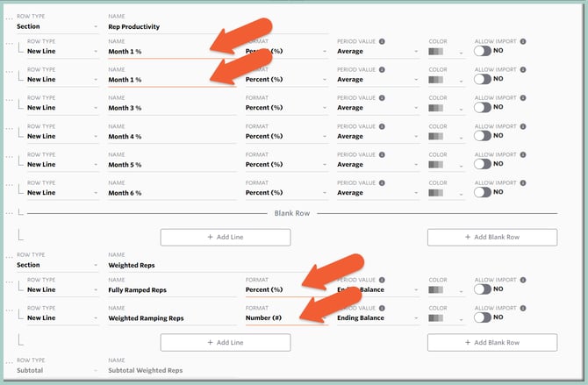Click the Weighted Ramping Reps name field
This screenshot has height=385, width=588.
pos(171,318)
